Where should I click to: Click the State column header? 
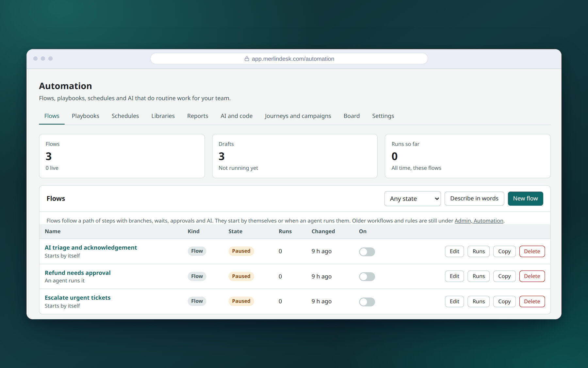click(x=235, y=231)
